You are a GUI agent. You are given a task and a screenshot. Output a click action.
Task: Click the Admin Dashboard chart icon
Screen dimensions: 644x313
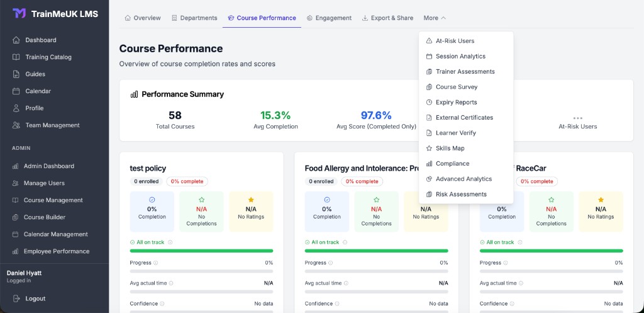click(15, 166)
